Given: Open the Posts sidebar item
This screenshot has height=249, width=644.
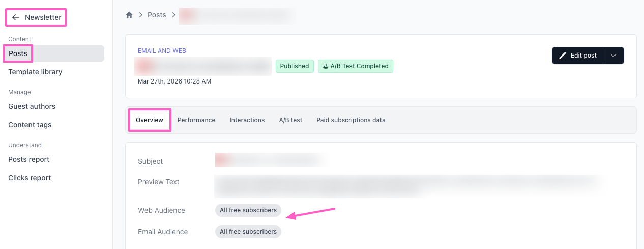Looking at the screenshot, I should tap(18, 53).
